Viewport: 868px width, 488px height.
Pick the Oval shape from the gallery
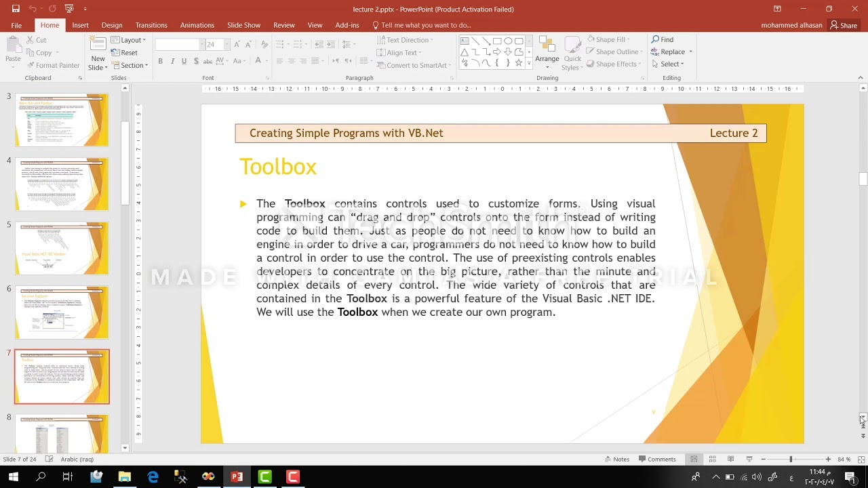pos(508,41)
